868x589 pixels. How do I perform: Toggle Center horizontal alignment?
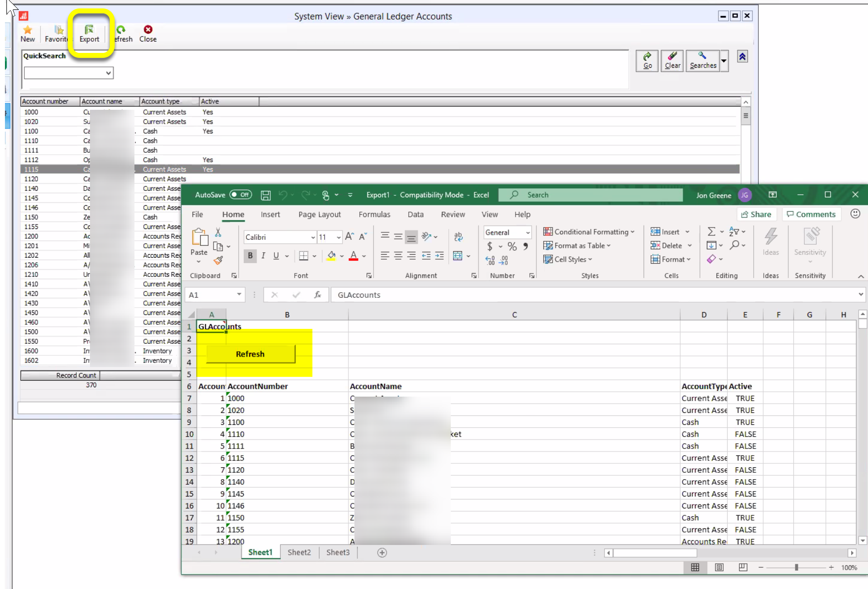point(398,256)
